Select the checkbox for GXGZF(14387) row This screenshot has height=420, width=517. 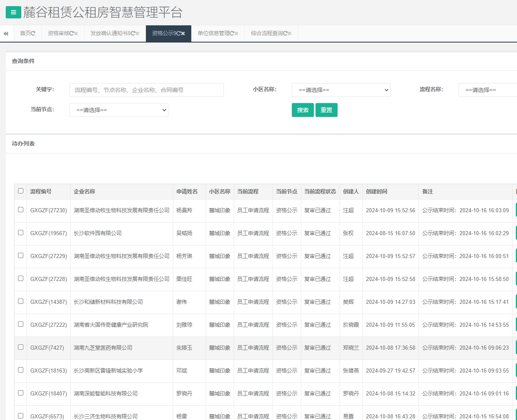pyautogui.click(x=21, y=301)
